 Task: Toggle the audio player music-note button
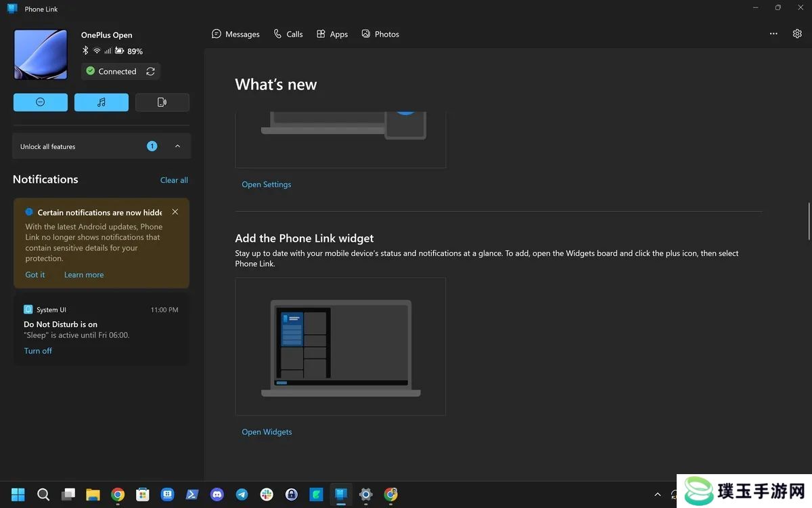click(x=101, y=102)
